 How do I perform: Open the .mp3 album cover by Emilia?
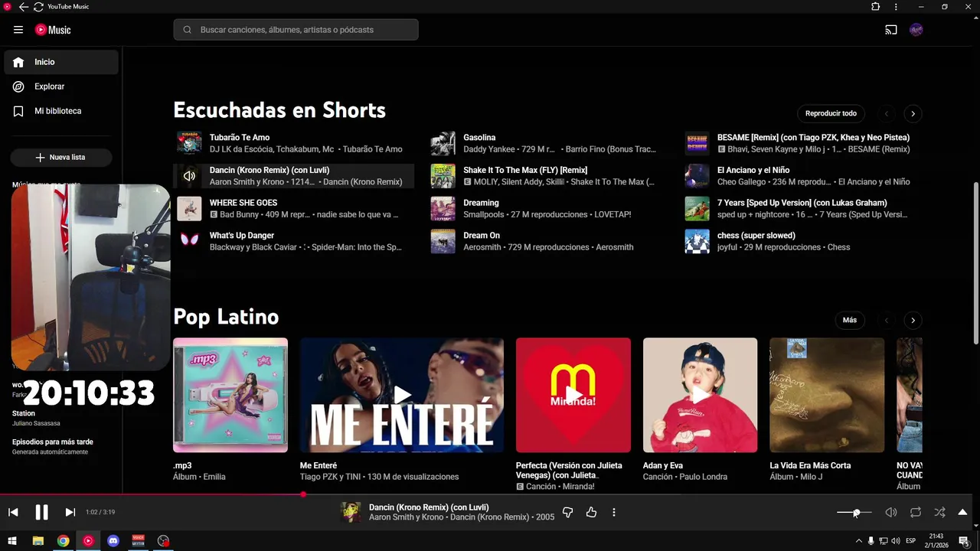(x=230, y=395)
